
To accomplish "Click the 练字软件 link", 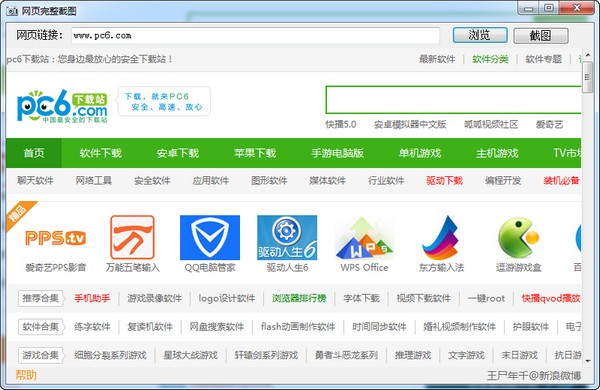I will 92,327.
